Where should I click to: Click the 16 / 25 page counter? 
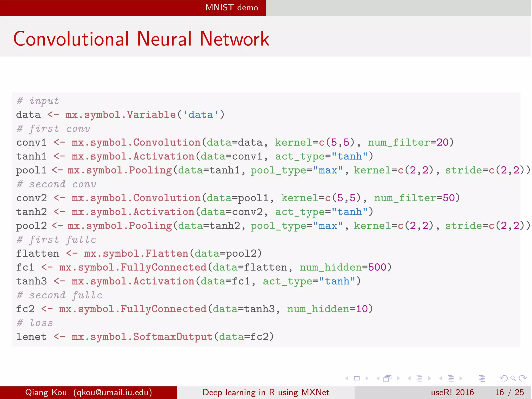509,392
